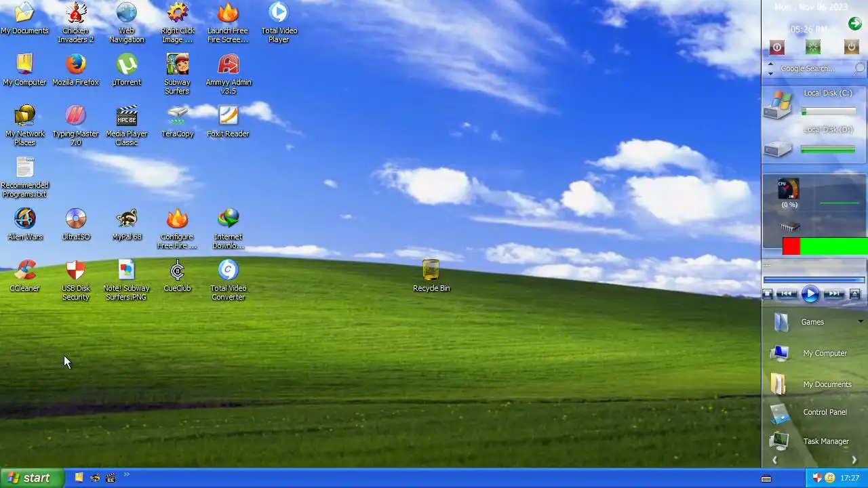Click the MyPal 68 browser icon
The height and width of the screenshot is (488, 868).
[126, 224]
